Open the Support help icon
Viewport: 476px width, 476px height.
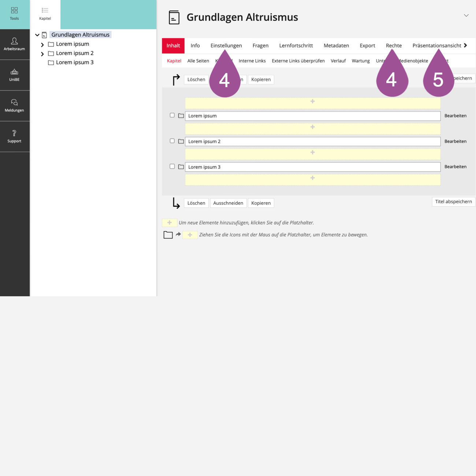[x=14, y=133]
